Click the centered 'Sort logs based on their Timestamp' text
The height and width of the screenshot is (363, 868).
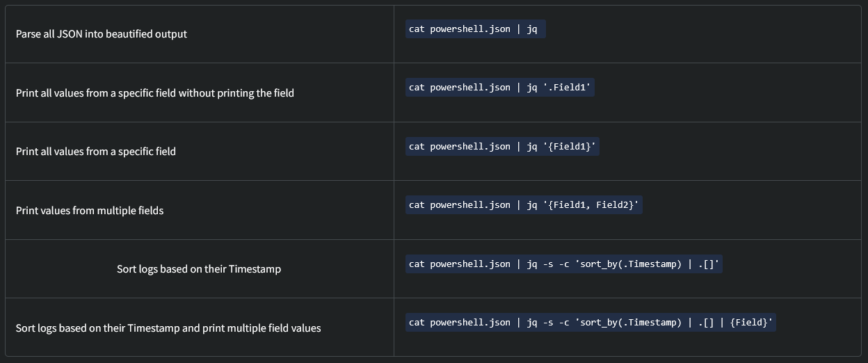(x=199, y=268)
